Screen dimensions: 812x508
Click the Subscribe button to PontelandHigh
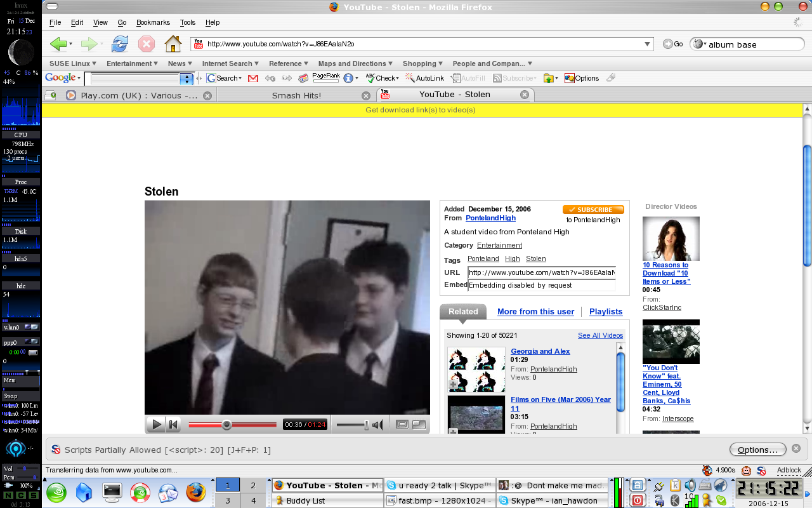pyautogui.click(x=593, y=210)
